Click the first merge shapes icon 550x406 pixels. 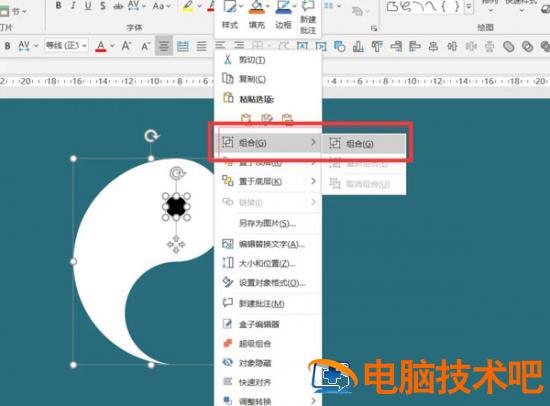(509, 46)
